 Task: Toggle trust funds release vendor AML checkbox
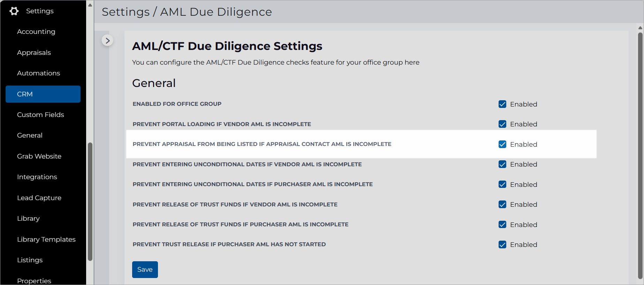(x=502, y=204)
